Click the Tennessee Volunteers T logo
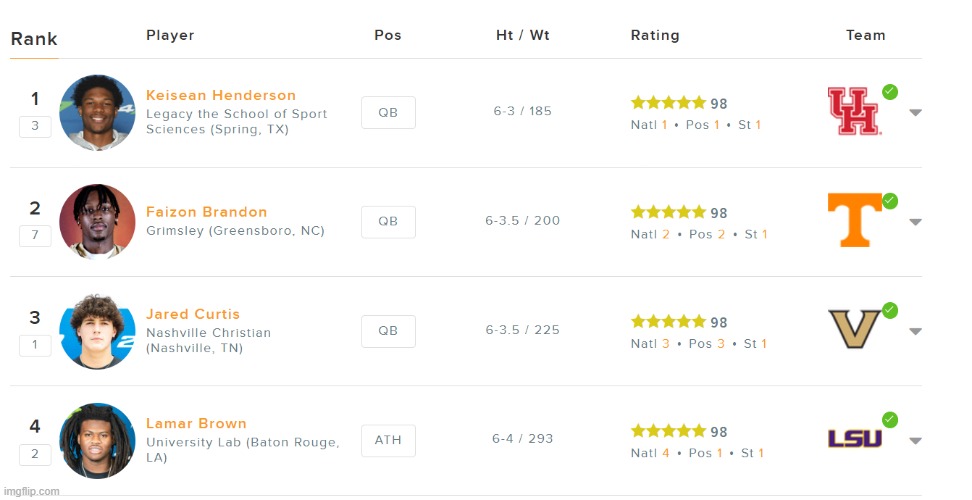This screenshot has height=500, width=972. [x=855, y=219]
